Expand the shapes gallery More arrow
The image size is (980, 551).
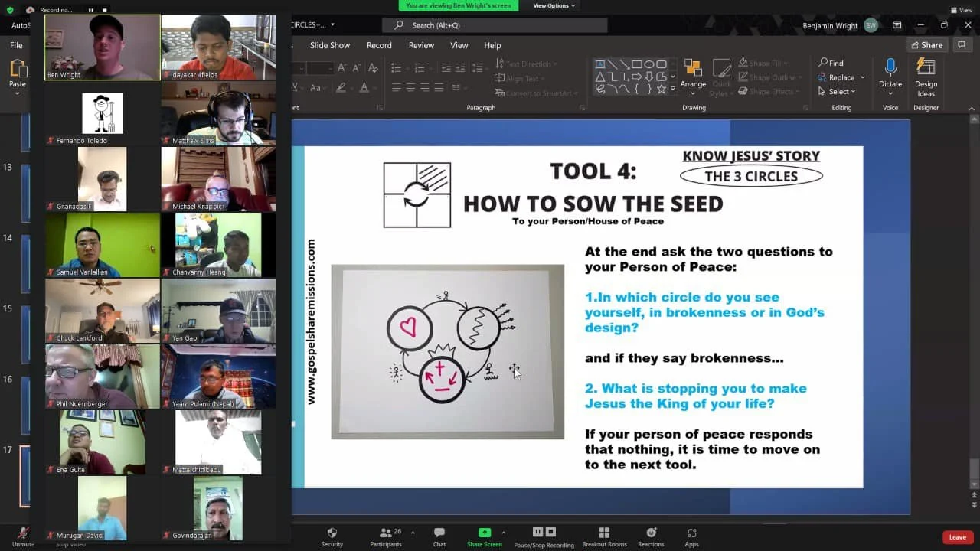tap(672, 90)
